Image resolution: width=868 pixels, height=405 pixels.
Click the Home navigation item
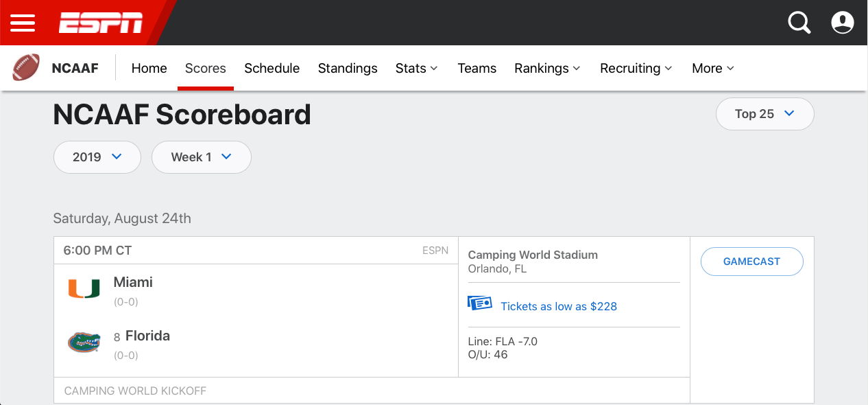149,68
